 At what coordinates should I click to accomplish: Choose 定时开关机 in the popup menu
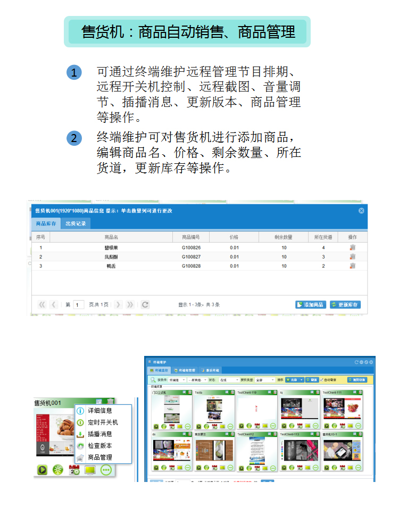(x=102, y=422)
